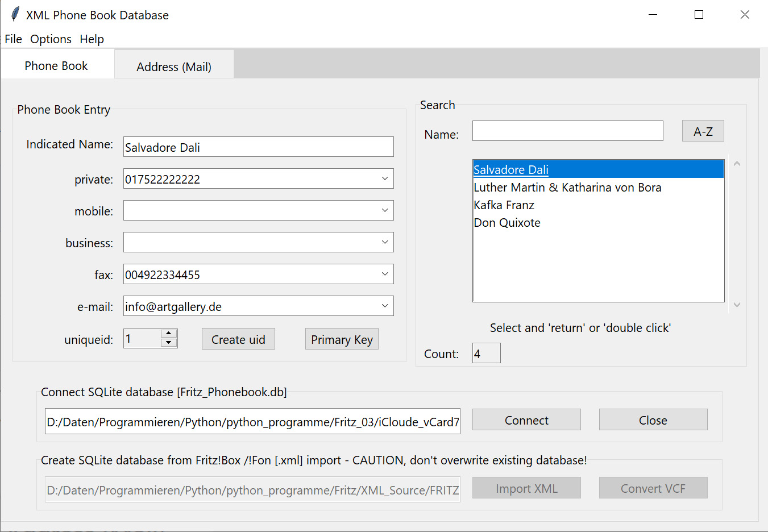Viewport: 768px width, 532px height.
Task: Click the list scrollbar up arrow
Action: click(737, 164)
